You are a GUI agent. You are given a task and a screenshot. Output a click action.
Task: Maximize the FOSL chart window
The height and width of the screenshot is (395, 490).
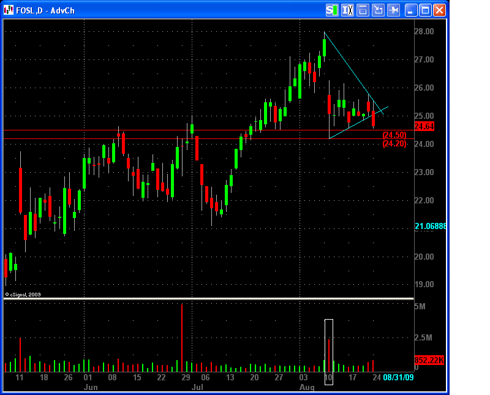click(425, 10)
